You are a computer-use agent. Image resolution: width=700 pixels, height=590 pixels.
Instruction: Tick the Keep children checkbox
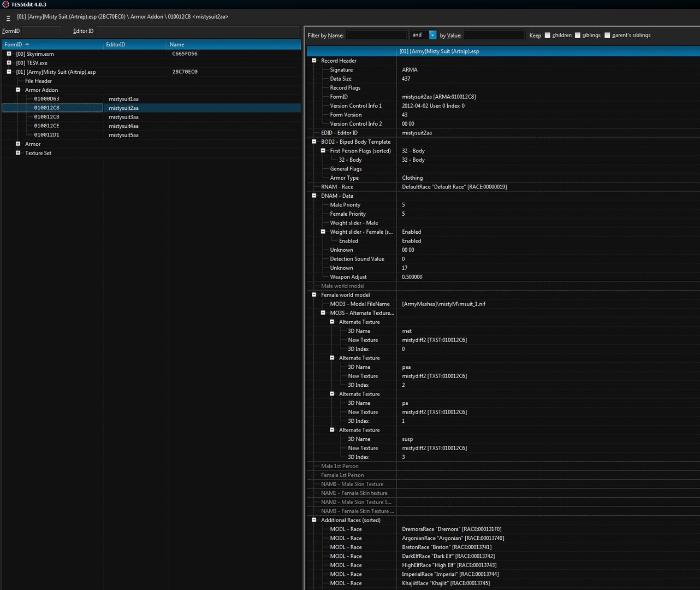pos(548,36)
